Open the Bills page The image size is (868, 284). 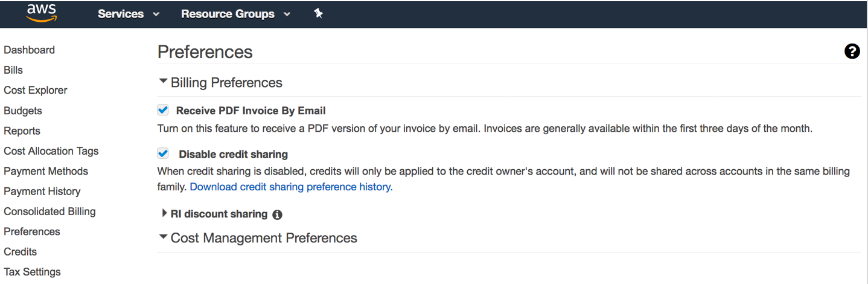tap(13, 70)
